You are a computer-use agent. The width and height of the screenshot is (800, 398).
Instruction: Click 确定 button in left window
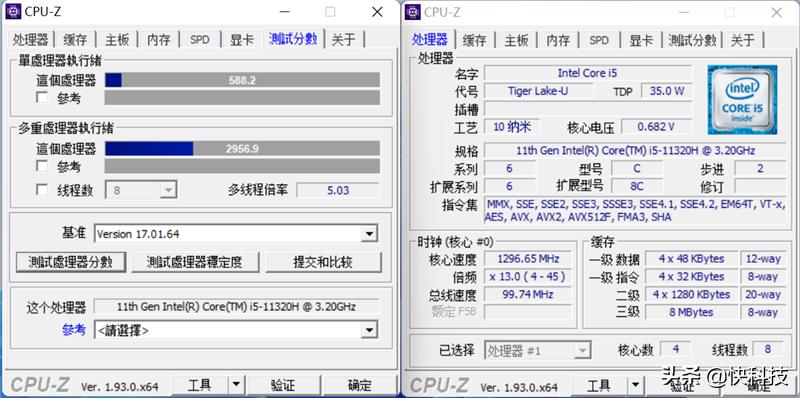(x=359, y=385)
